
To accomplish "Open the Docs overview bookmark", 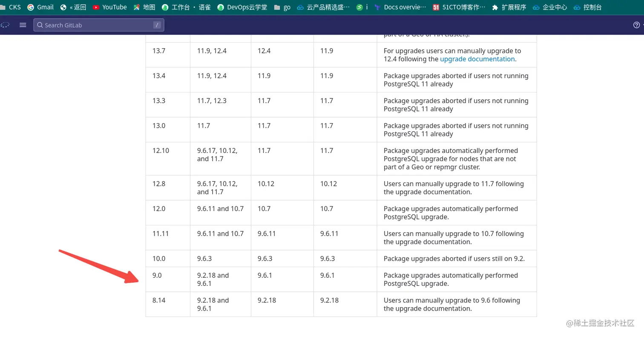I will 400,7.
